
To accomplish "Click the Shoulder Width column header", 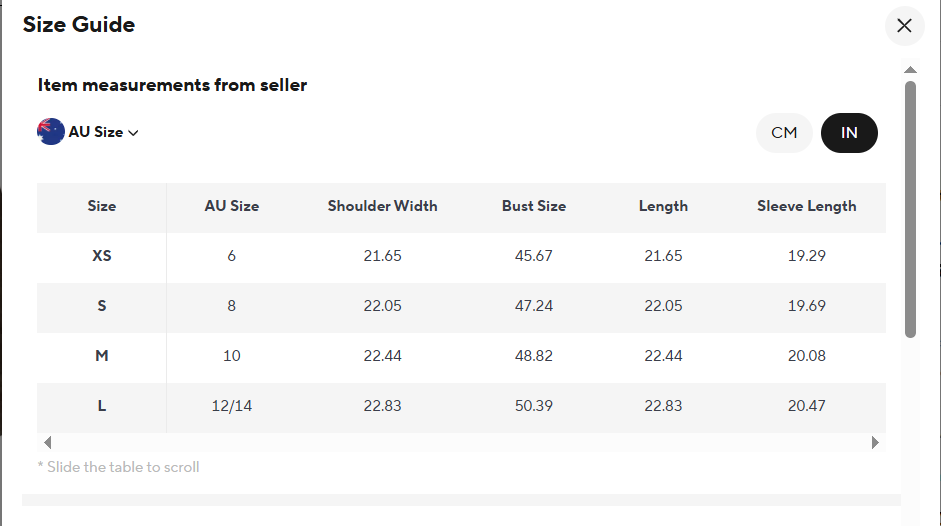I will [x=382, y=206].
